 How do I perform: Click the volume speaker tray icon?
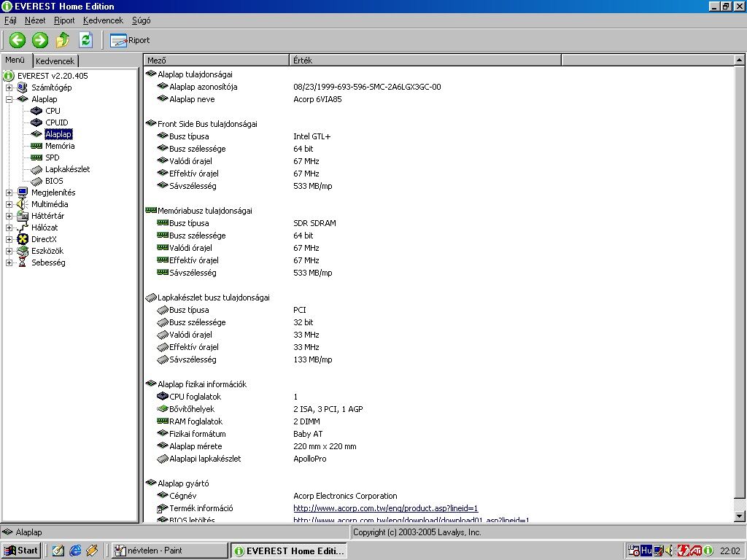point(670,551)
